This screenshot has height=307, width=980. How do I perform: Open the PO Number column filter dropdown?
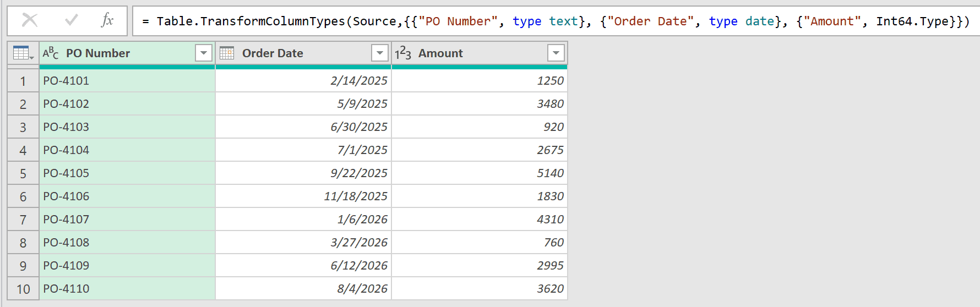click(204, 53)
